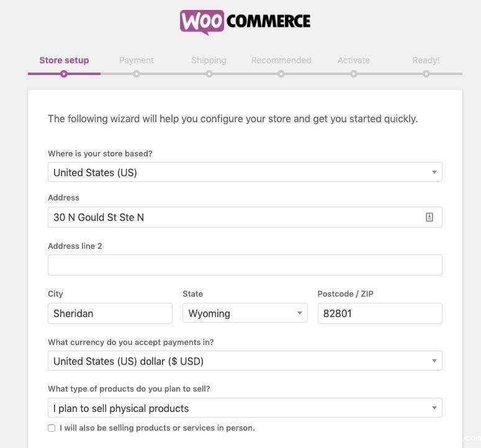Image resolution: width=481 pixels, height=448 pixels.
Task: Open the store country dropdown
Action: (245, 172)
